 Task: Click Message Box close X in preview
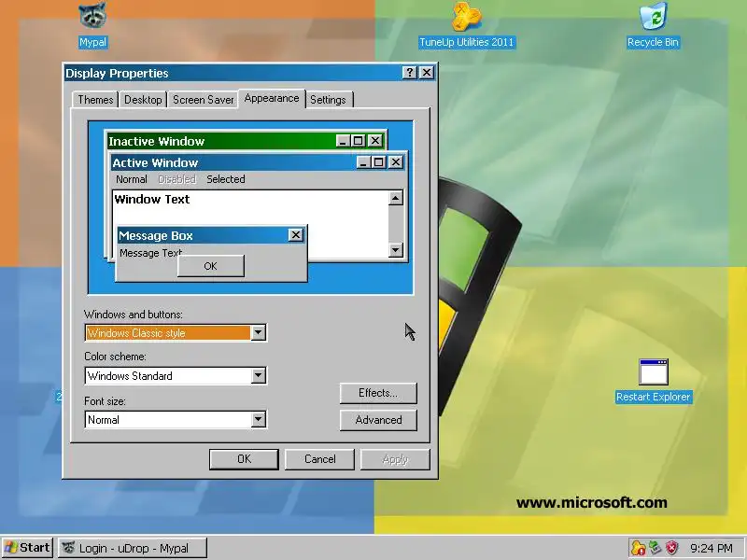[x=295, y=235]
